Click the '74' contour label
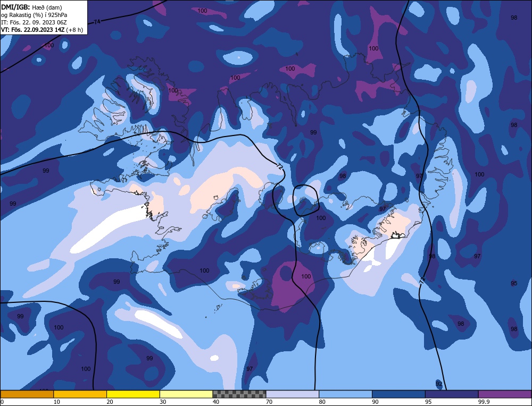Viewport: 532px width, 406px height. point(97,22)
